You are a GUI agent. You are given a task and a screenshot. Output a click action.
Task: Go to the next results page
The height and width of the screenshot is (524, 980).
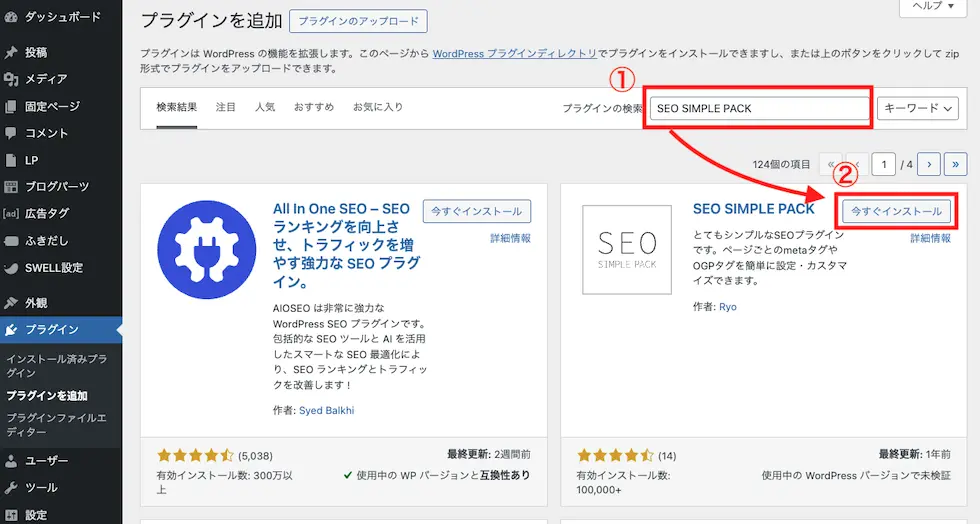pyautogui.click(x=929, y=164)
